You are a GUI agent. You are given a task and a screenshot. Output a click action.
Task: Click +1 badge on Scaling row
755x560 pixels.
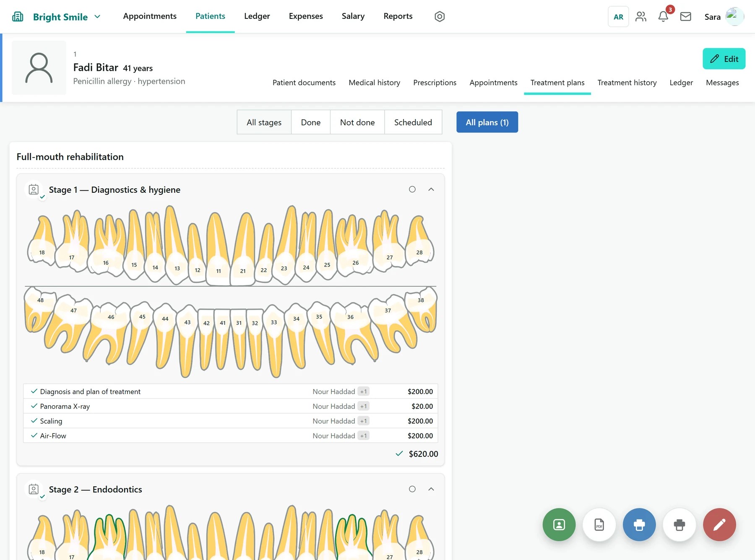[364, 421]
